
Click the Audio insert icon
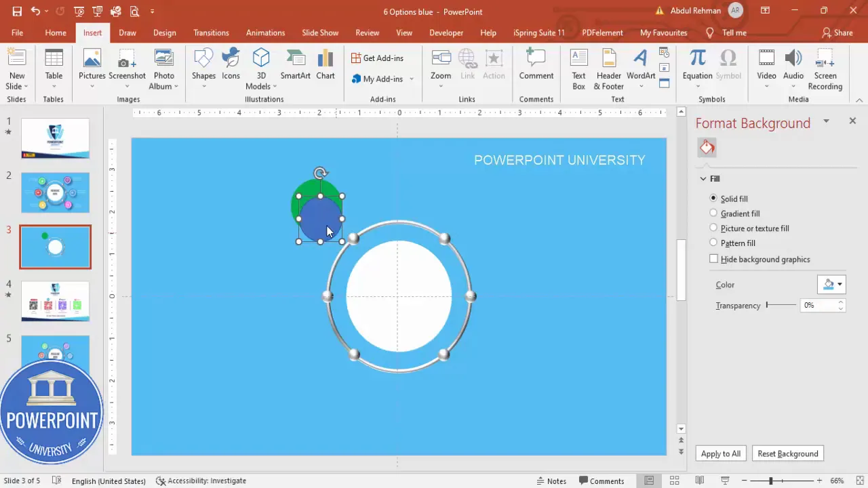click(x=793, y=58)
